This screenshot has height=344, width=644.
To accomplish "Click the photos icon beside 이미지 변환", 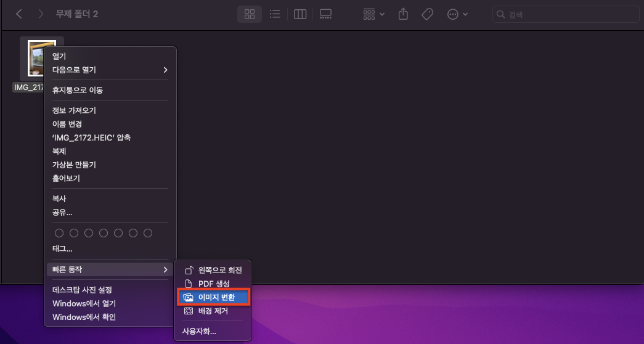I will point(189,298).
